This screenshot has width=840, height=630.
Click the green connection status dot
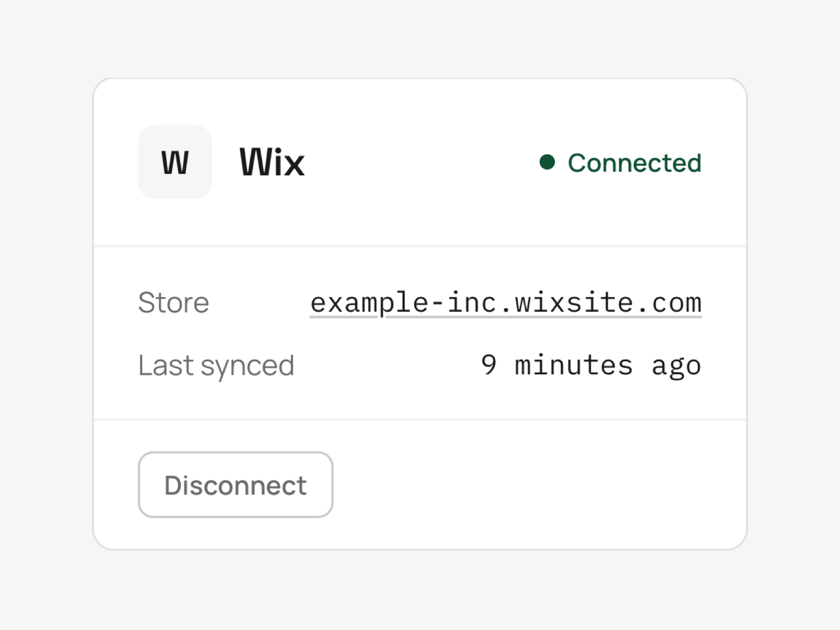point(547,162)
